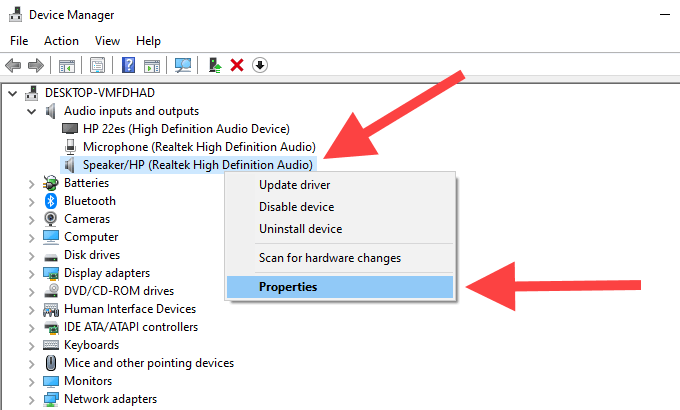Open the Action menu
Image resolution: width=680 pixels, height=410 pixels.
(61, 41)
